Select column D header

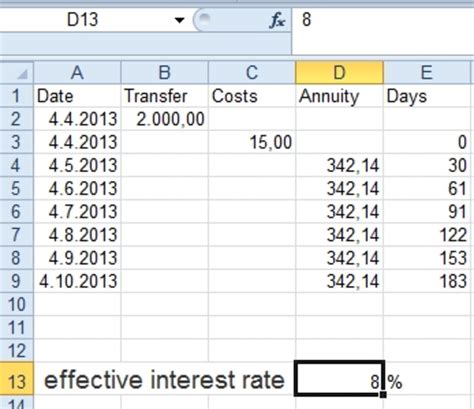click(x=339, y=72)
